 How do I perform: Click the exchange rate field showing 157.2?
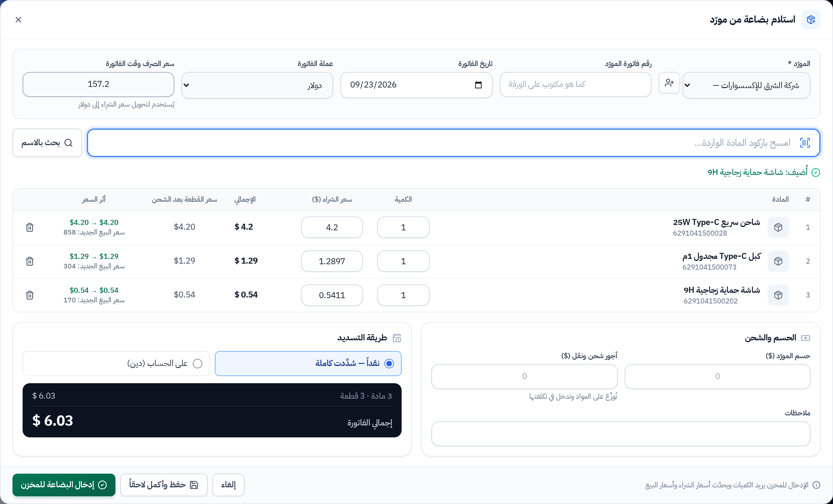[x=98, y=84]
